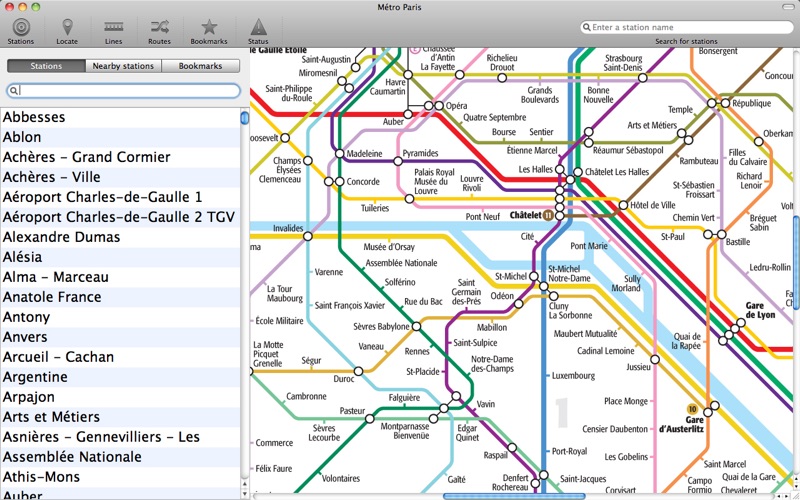Viewport: 800px width, 500px height.
Task: Select Abbesses in station list
Action: pyautogui.click(x=120, y=117)
